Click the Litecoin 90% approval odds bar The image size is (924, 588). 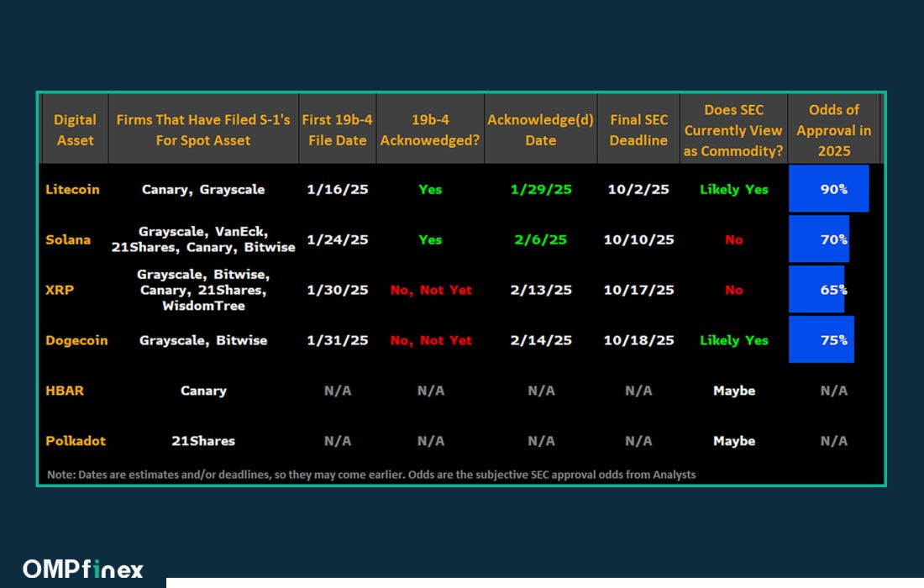828,189
